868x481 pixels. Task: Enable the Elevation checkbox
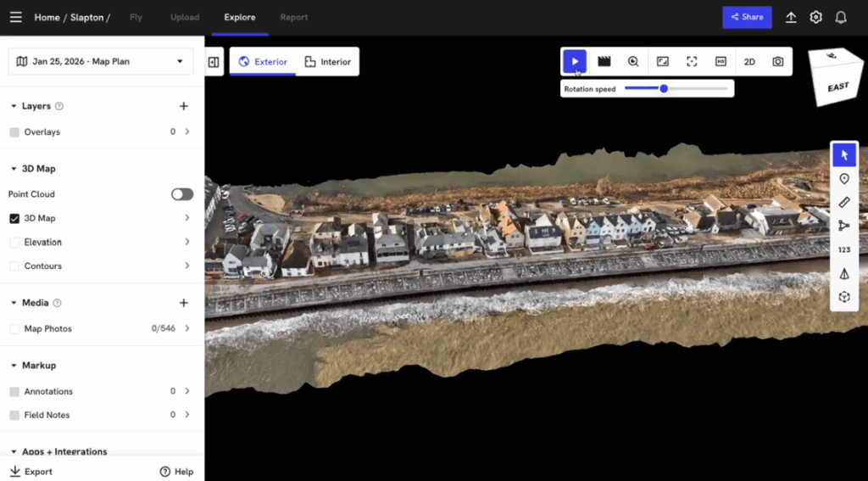[x=14, y=242]
